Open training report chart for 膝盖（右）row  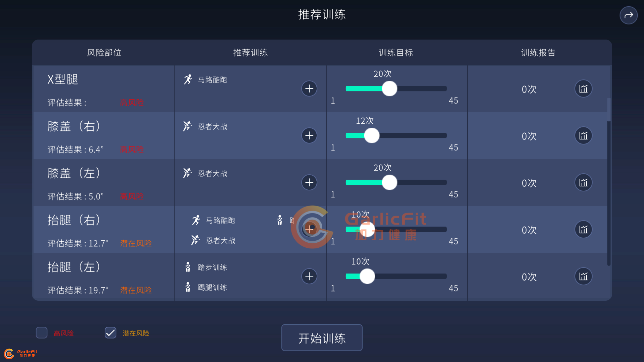tap(583, 136)
